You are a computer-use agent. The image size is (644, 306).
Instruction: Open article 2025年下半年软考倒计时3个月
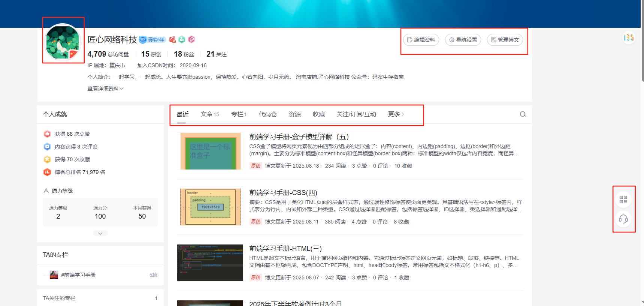point(296,303)
